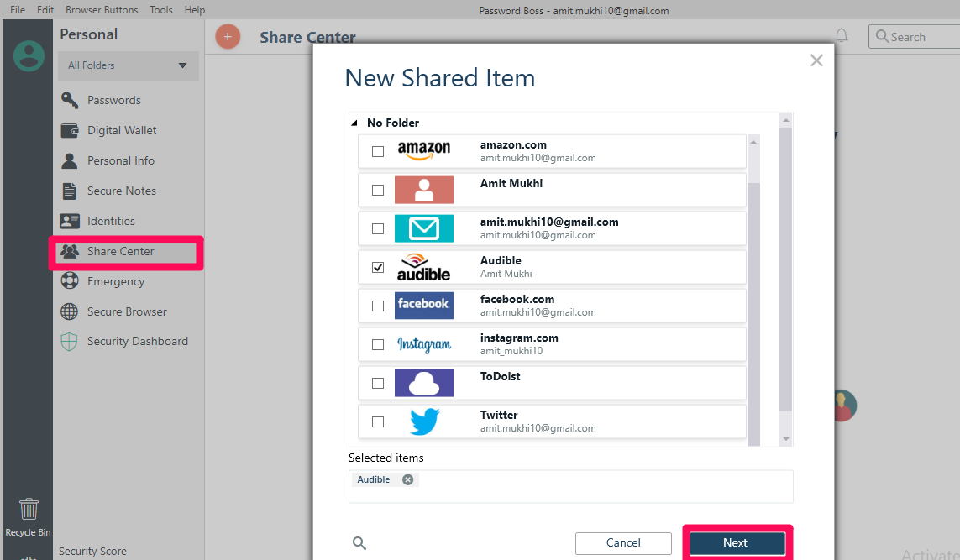Click the amazon logo thumbnail

423,150
